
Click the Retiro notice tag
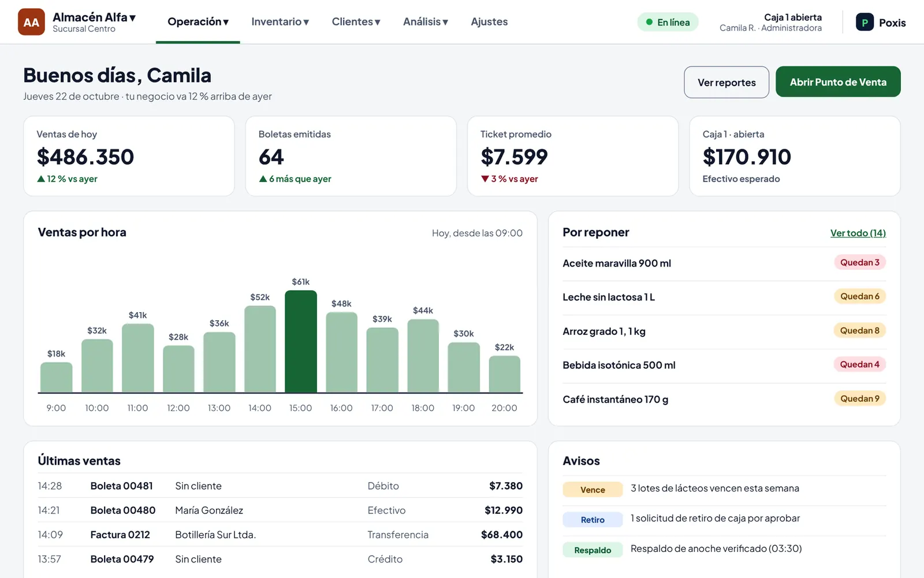593,520
